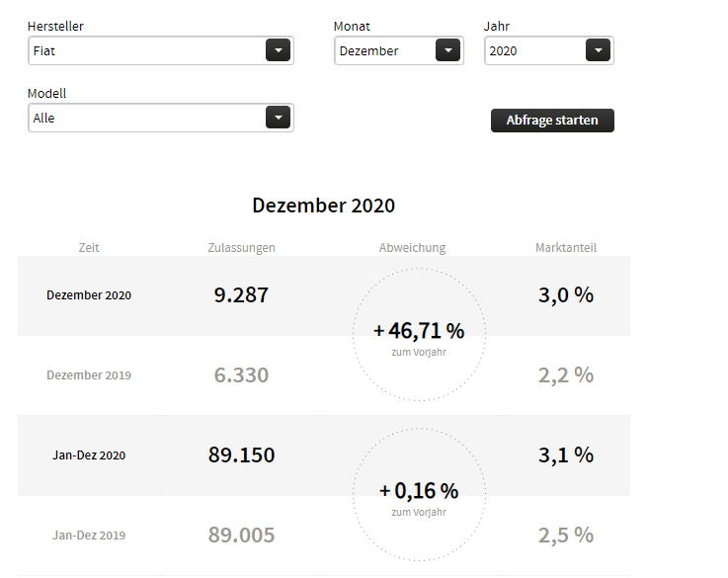Click the Jan-Dez 2020 row label
Viewport: 728px width, 578px height.
[89, 455]
